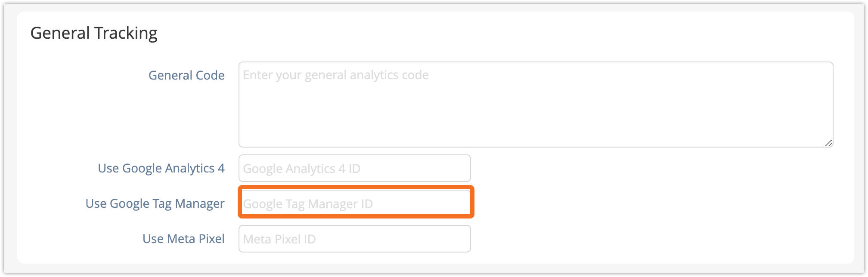This screenshot has height=277, width=868.
Task: Click the "General Code" label
Action: [186, 75]
